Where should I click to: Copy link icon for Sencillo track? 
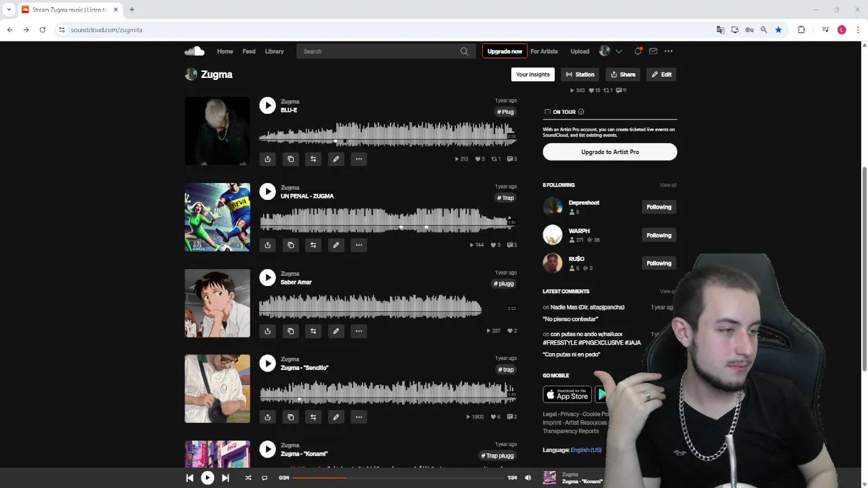290,417
